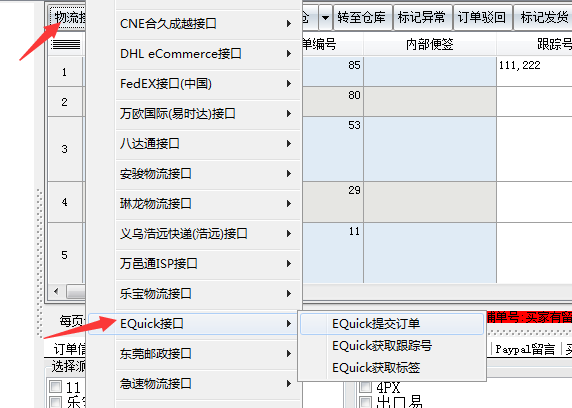
Task: Click the 订单驳回 toolbar button
Action: [x=482, y=17]
